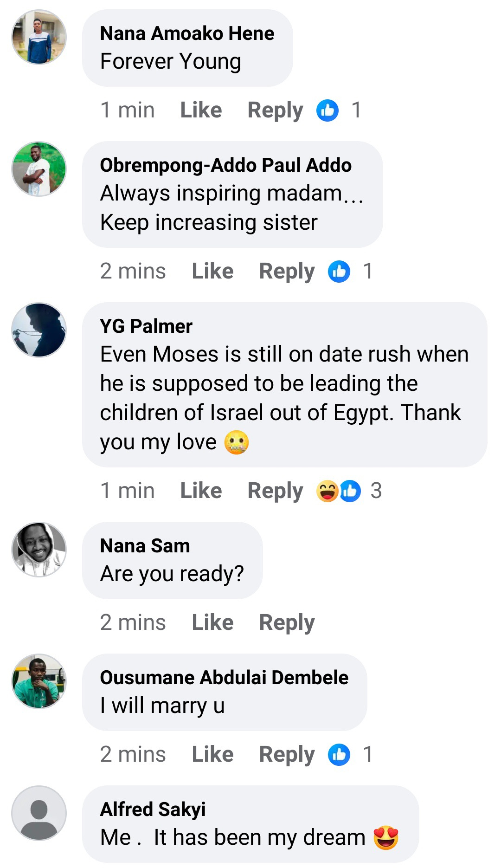501x868 pixels.
Task: Open Obrempong-Addo Paul Addo's profile picture
Action: (39, 169)
